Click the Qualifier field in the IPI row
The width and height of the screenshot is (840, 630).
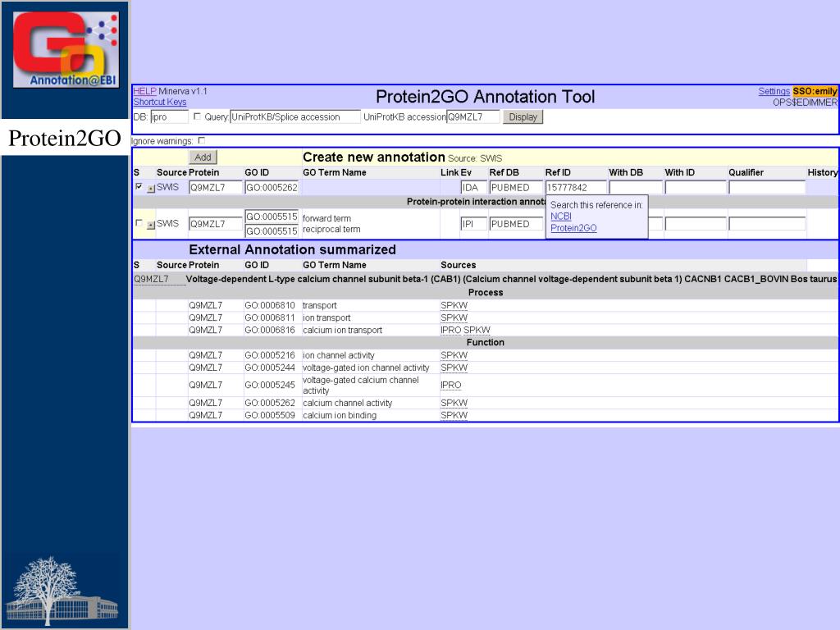(767, 224)
